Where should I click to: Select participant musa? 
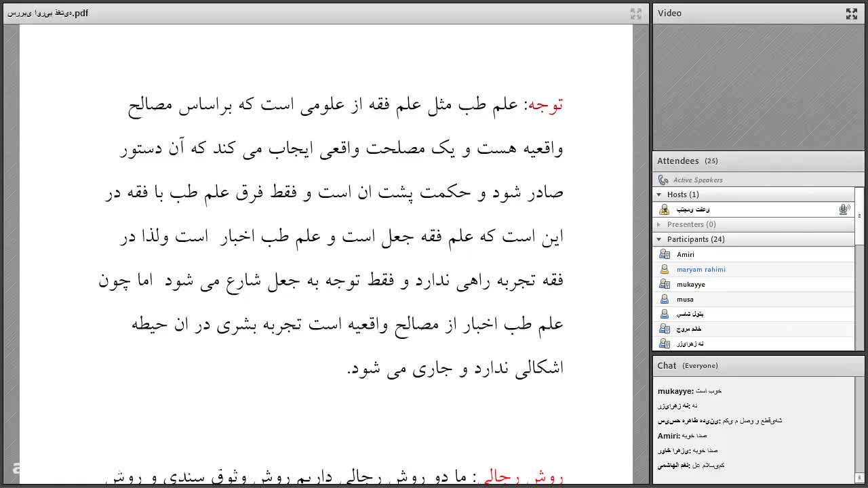click(753, 299)
